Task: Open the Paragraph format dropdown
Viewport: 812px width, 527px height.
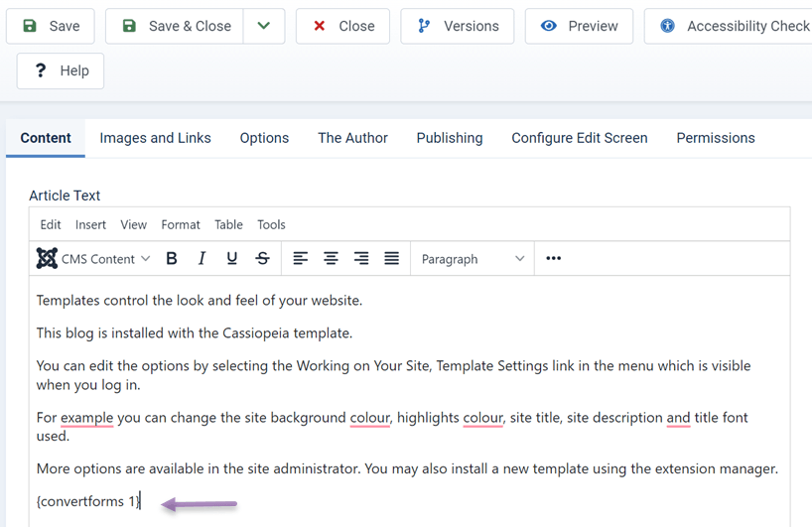Action: [x=473, y=258]
